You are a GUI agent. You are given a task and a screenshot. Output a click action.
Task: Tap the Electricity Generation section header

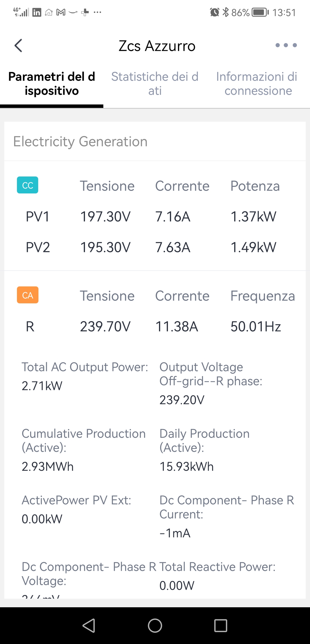click(80, 141)
